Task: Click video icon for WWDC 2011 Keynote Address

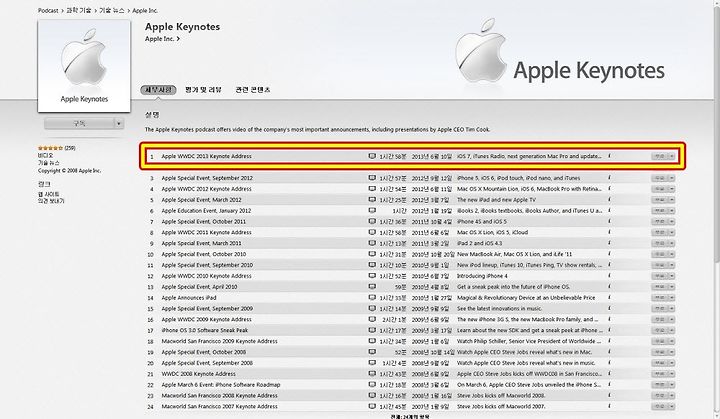Action: (x=372, y=232)
